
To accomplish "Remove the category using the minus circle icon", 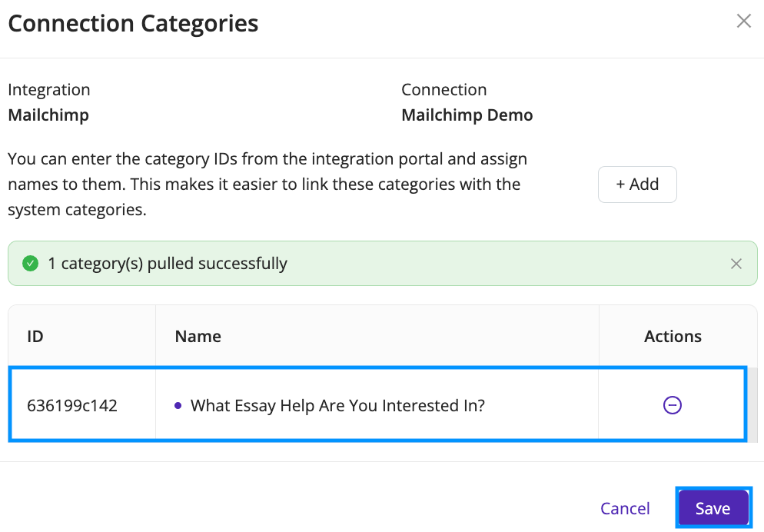I will click(x=672, y=405).
